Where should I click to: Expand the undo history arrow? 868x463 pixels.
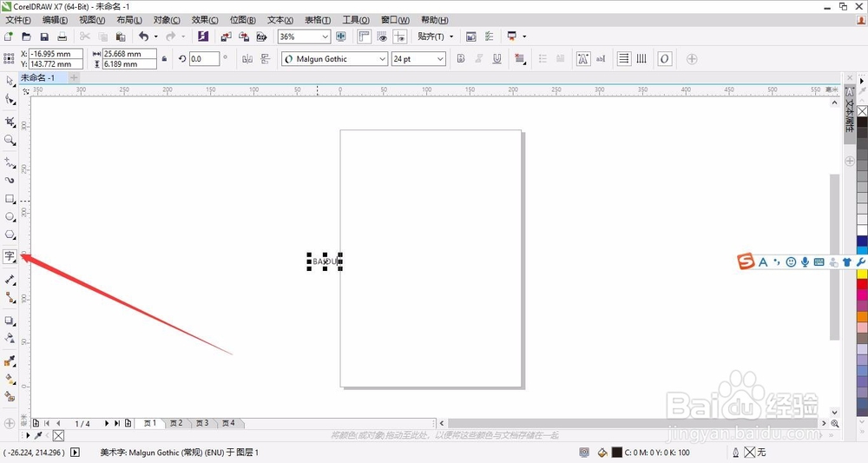click(x=155, y=36)
